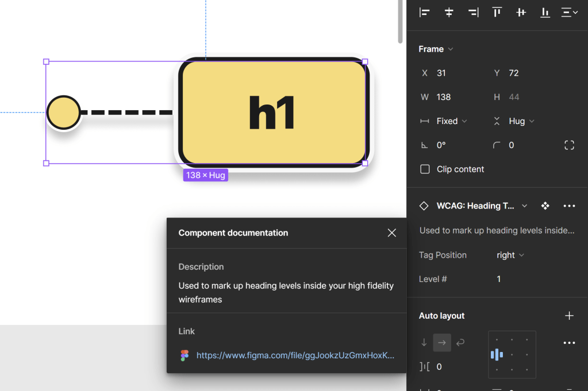Open the Fixed horizontal resizing dropdown

(x=451, y=121)
